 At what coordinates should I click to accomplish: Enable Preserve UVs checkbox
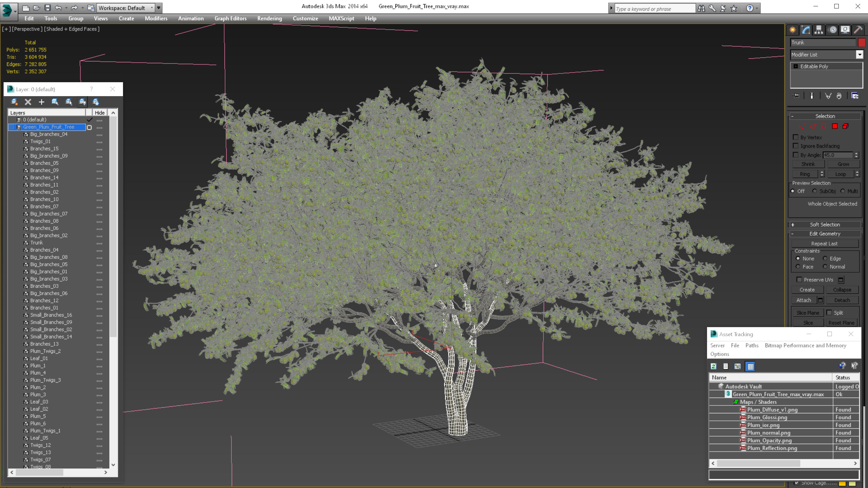[x=799, y=280]
